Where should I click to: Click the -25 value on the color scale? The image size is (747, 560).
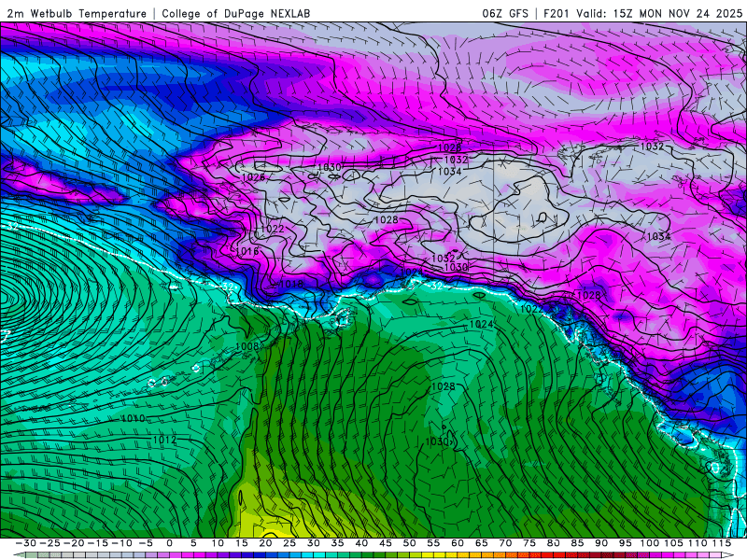point(49,543)
